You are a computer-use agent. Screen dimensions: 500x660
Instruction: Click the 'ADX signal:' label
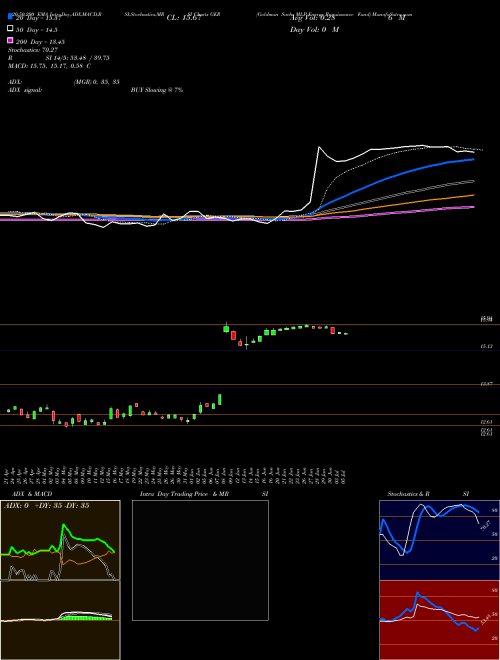click(25, 90)
